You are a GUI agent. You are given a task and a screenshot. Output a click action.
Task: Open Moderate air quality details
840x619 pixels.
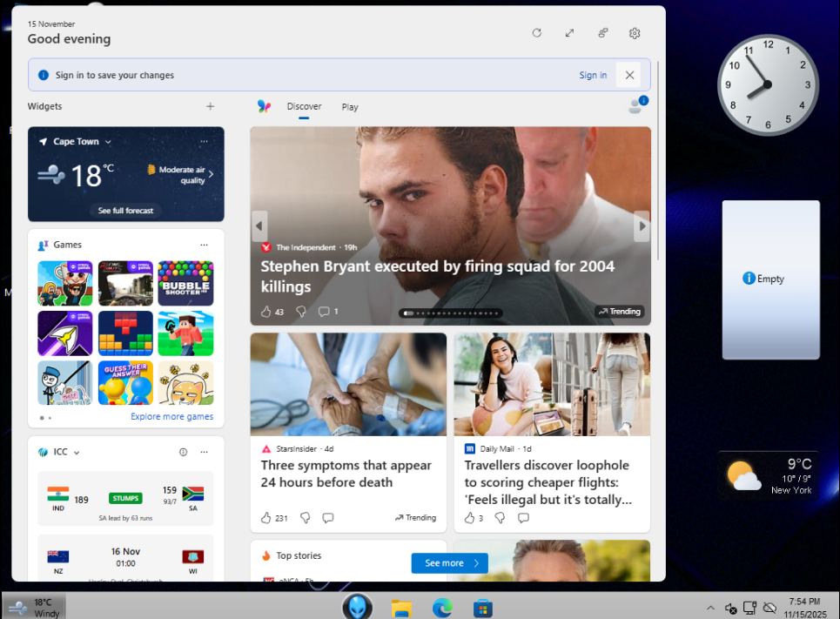(x=180, y=174)
